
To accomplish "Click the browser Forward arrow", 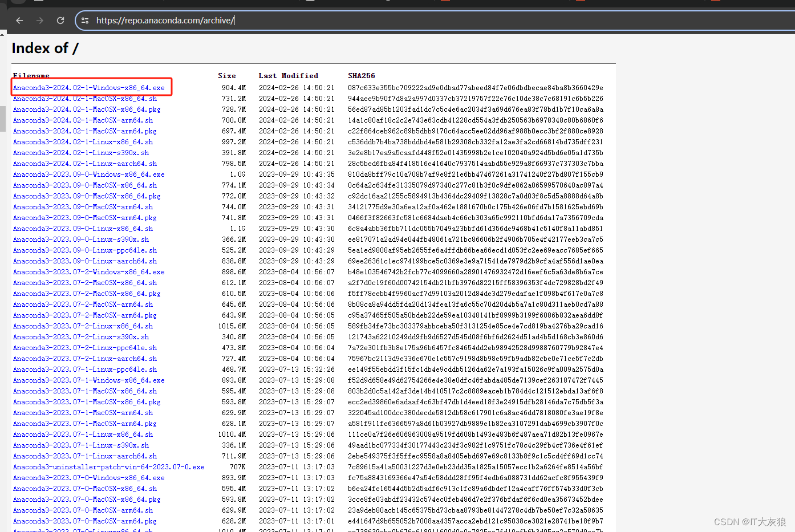I will tap(40, 21).
